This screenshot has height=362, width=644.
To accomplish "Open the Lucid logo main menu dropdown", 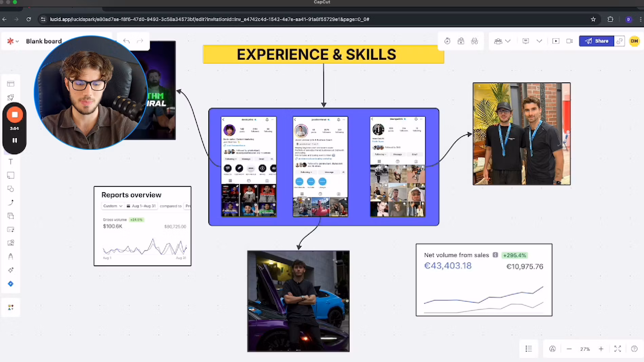I will pos(13,41).
